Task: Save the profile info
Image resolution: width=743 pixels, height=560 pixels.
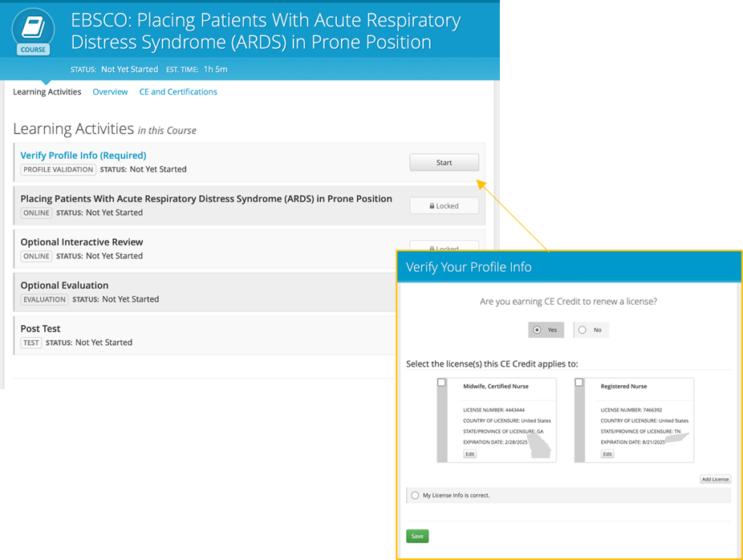Action: (x=417, y=536)
